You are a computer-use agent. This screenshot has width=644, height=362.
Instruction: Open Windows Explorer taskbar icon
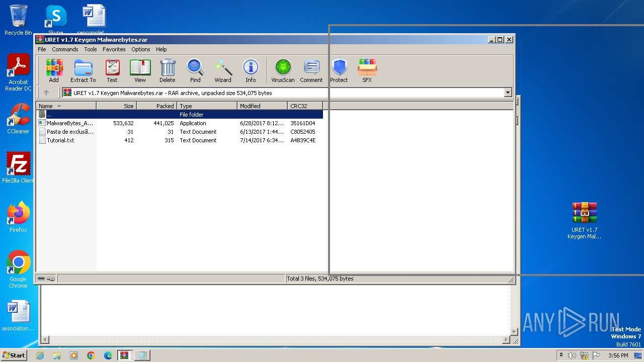click(57, 355)
